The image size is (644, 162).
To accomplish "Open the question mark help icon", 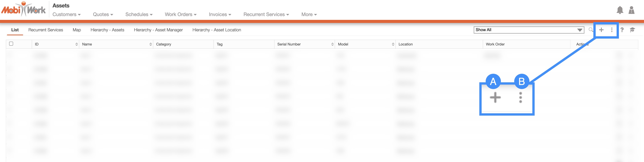I will click(622, 30).
